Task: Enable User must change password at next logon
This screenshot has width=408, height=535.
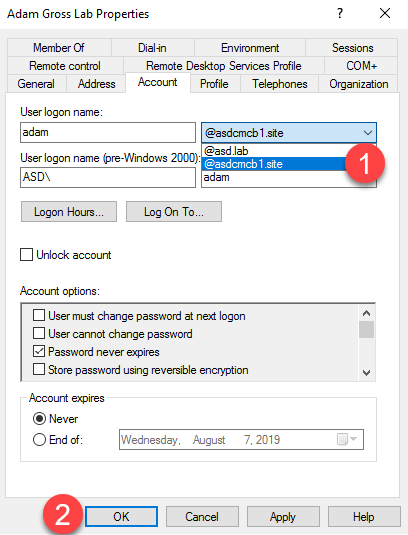Action: (39, 315)
